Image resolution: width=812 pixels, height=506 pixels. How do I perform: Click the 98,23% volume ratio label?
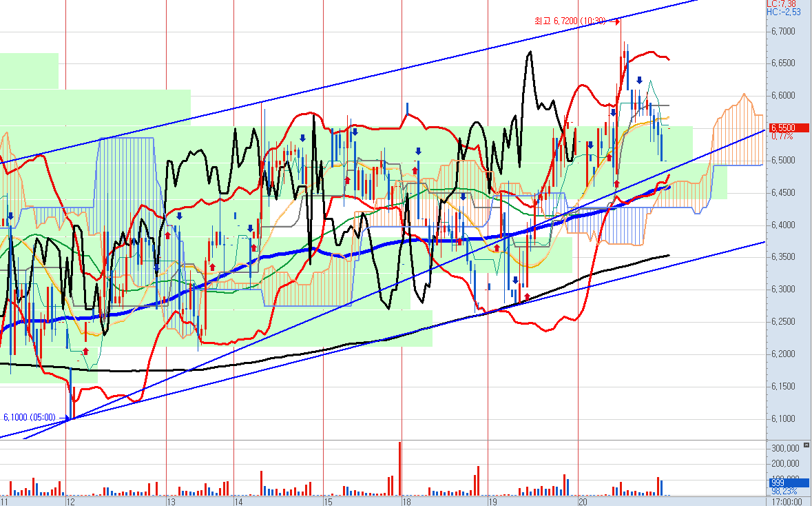click(784, 490)
